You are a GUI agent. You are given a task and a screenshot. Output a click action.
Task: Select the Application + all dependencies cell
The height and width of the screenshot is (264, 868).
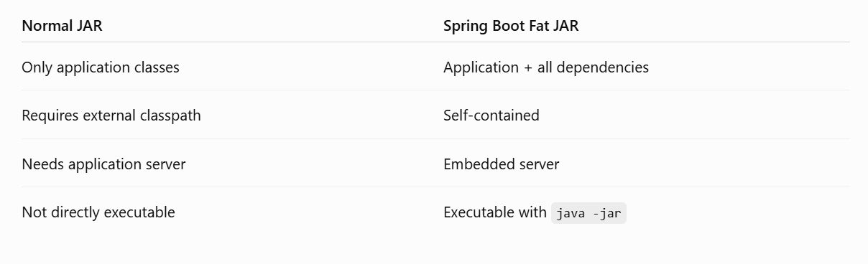click(x=546, y=67)
